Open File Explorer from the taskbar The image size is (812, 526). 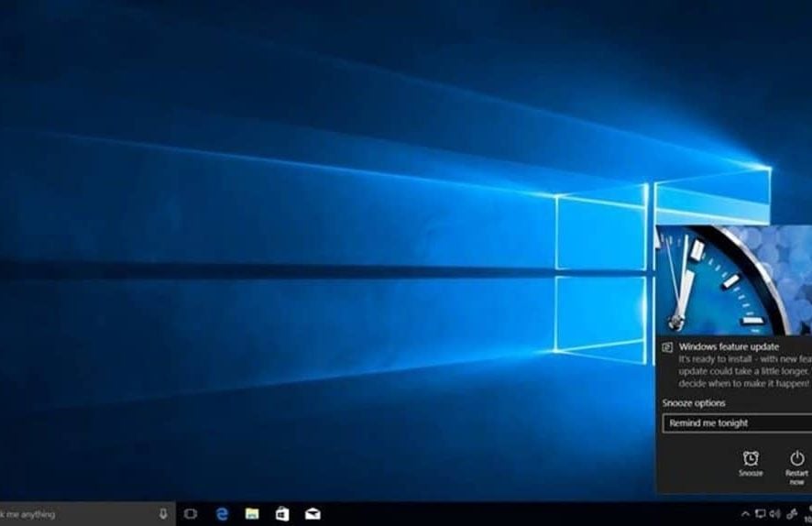[x=252, y=513]
